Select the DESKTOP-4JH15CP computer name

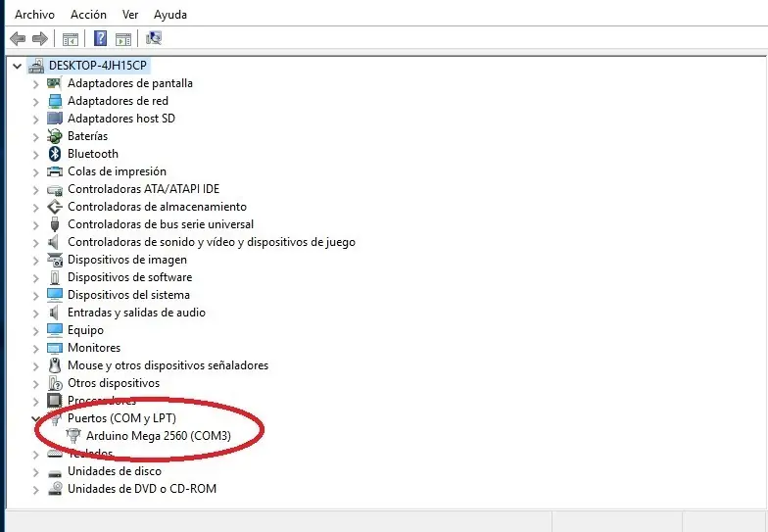click(x=98, y=66)
